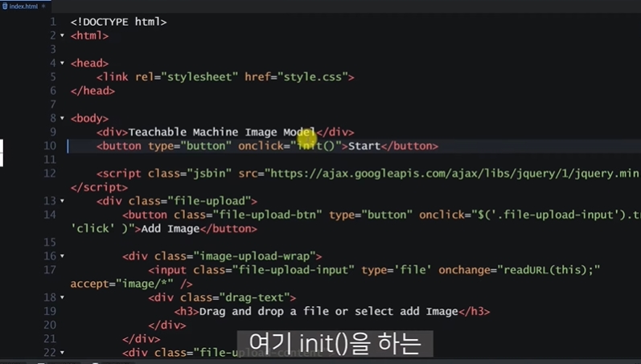This screenshot has width=641, height=364.
Task: Click the "readURL(this);" onchange value
Action: tap(549, 270)
